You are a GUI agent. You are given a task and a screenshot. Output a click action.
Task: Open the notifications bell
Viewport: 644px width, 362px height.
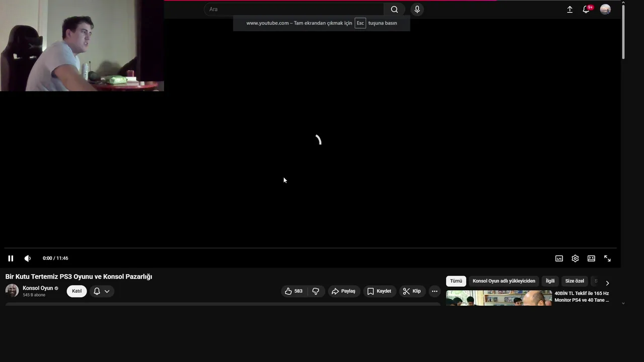pos(586,9)
